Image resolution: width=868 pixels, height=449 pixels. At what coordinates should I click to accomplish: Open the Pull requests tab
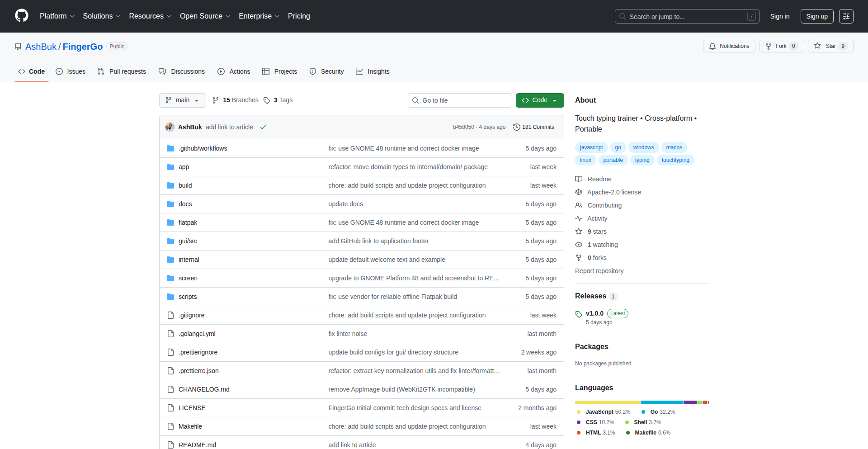click(x=122, y=71)
